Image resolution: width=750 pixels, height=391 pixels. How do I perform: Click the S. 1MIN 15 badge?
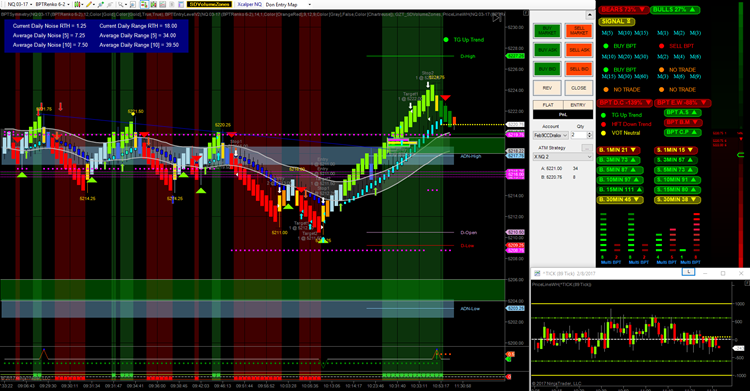[x=675, y=150]
